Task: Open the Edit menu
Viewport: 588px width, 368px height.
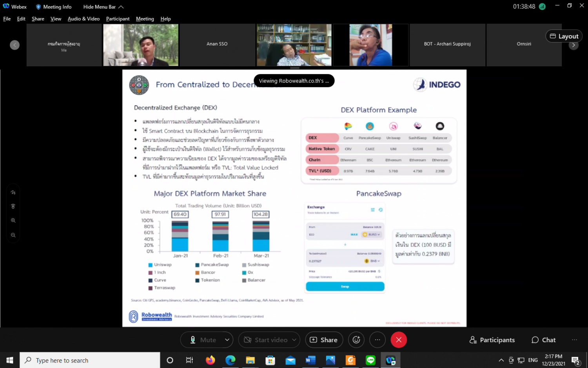Action: (x=21, y=19)
